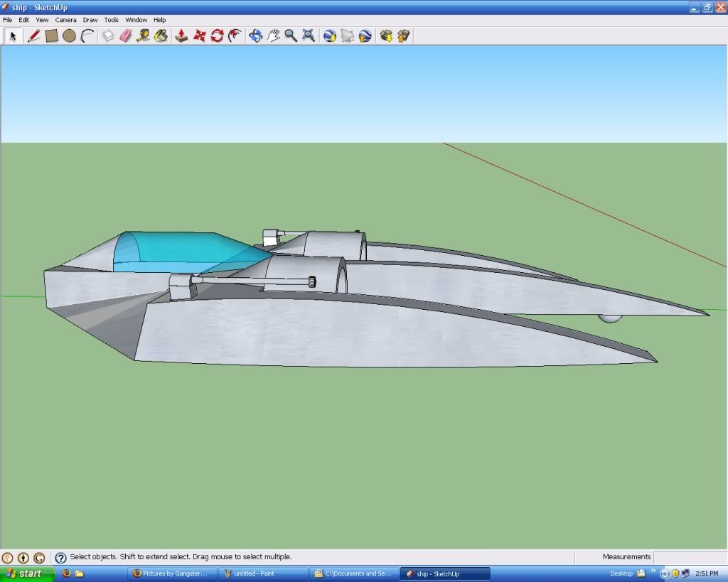Click the Zoom Extents icon

(309, 36)
